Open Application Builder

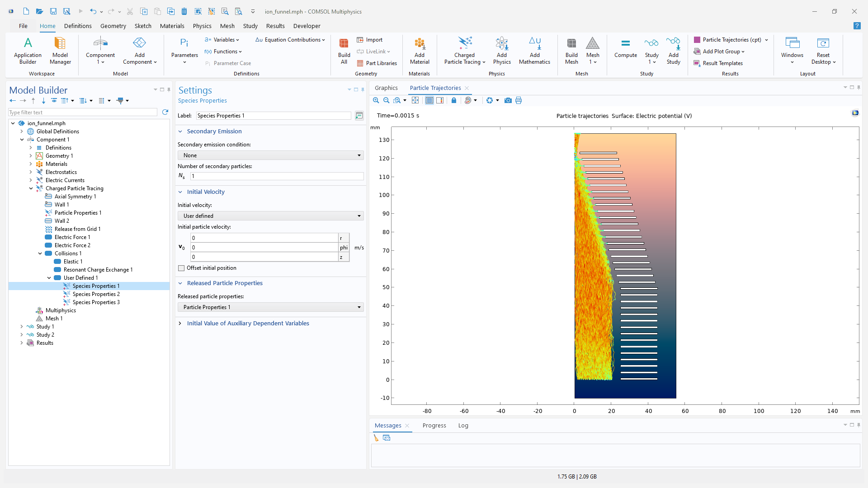pos(28,51)
